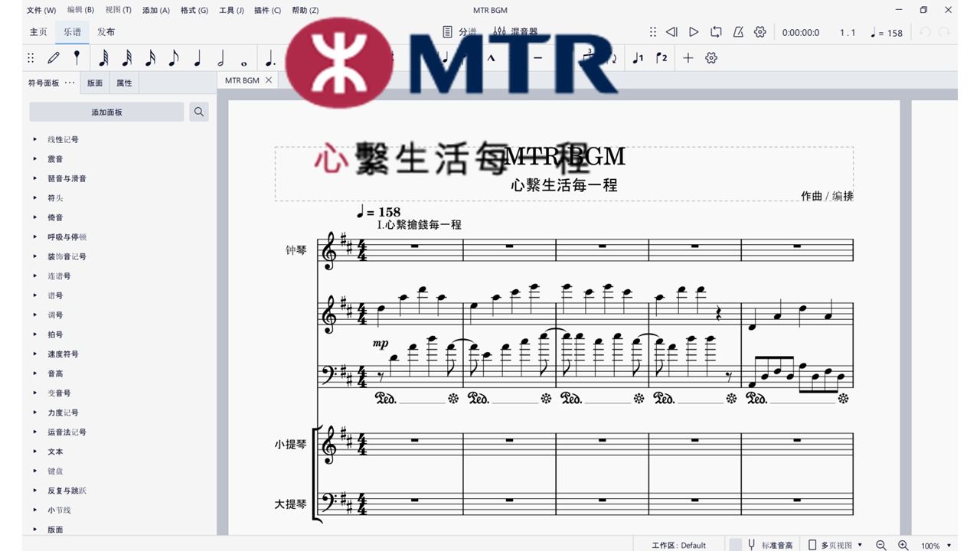Click the tenuto dash icon
Screen dimensions: 980x551
click(538, 58)
